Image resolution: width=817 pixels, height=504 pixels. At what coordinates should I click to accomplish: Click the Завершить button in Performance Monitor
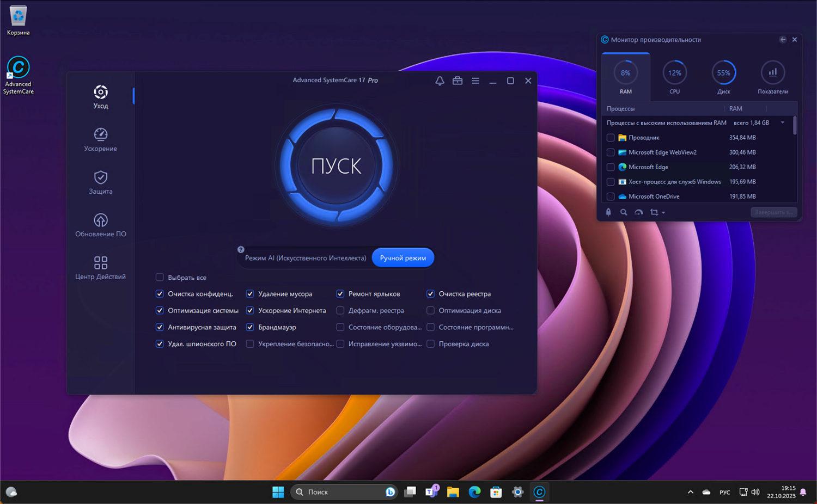coord(773,212)
